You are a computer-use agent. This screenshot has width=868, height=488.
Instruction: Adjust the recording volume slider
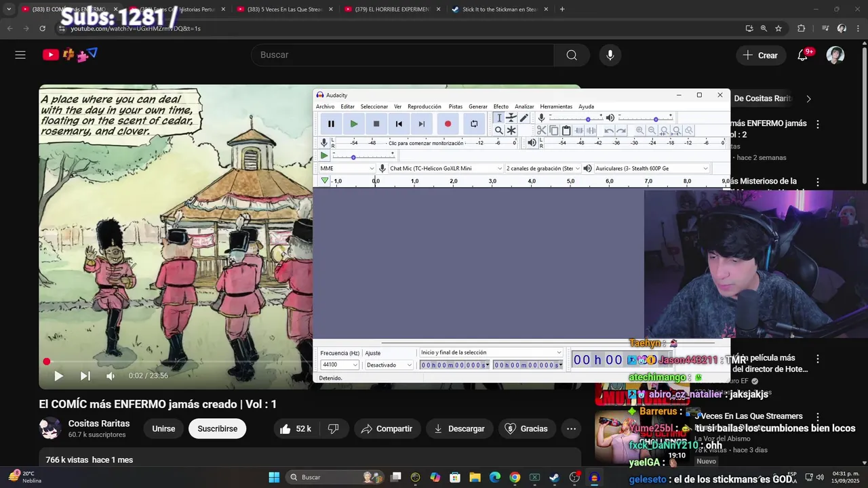[x=576, y=118]
